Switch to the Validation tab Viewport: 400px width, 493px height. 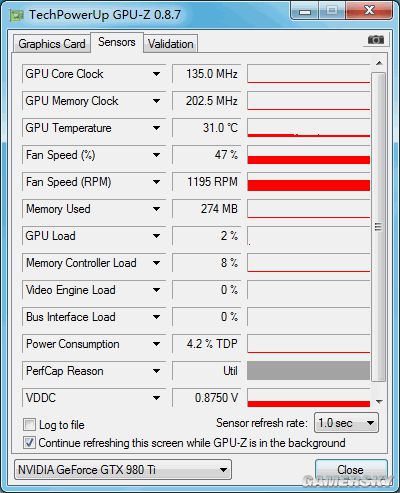point(171,44)
